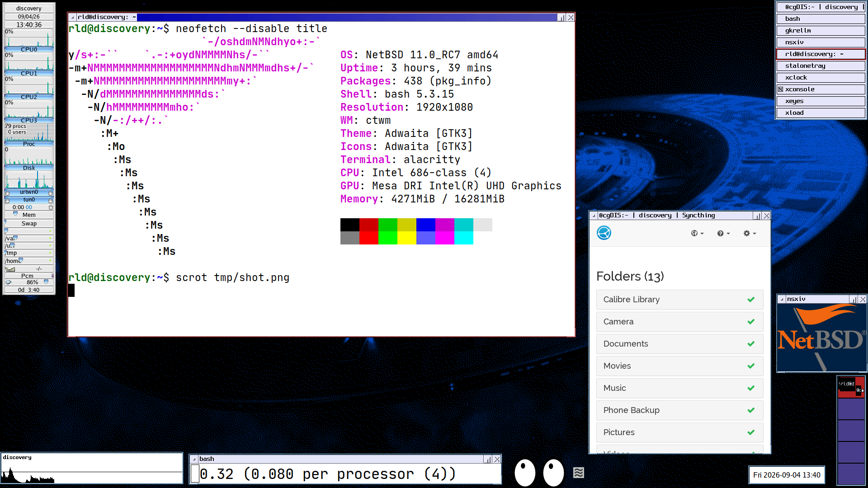Open the Syncthing language globe menu
Screen dimensions: 868x488
click(x=697, y=233)
